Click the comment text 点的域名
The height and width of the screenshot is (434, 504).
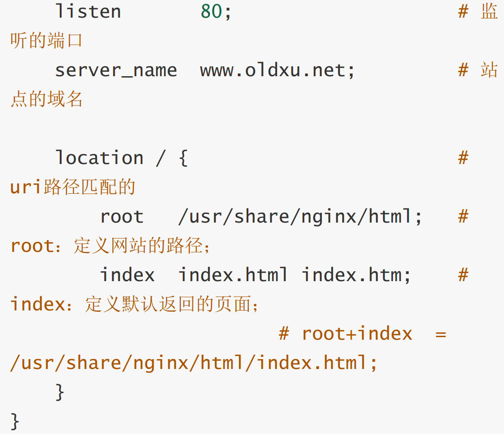tap(46, 99)
